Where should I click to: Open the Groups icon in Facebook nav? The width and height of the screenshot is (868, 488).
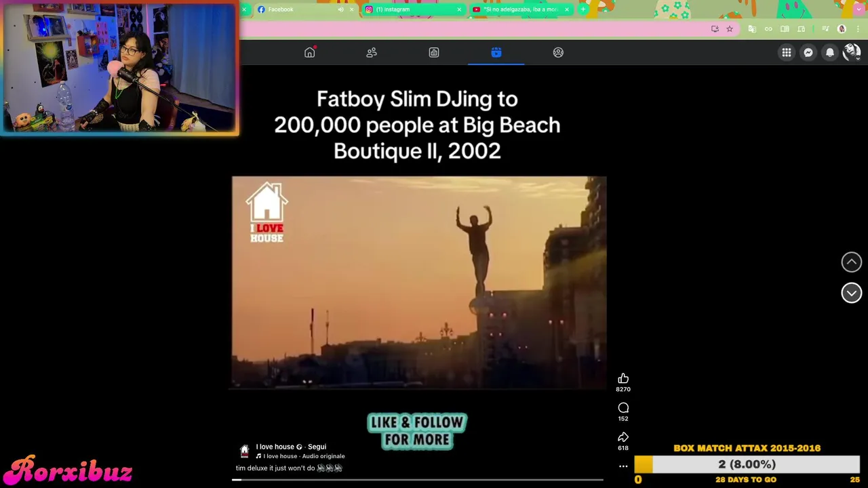click(x=558, y=52)
